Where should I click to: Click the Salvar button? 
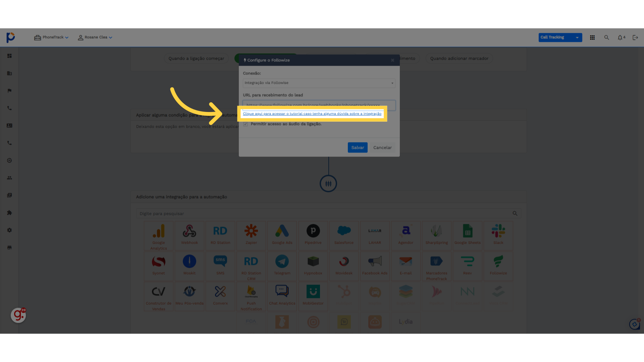tap(358, 147)
